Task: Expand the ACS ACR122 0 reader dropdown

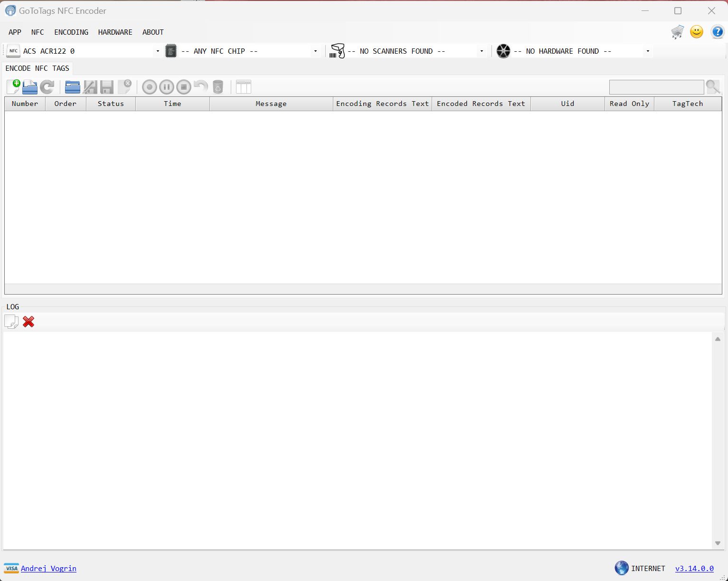Action: (158, 51)
